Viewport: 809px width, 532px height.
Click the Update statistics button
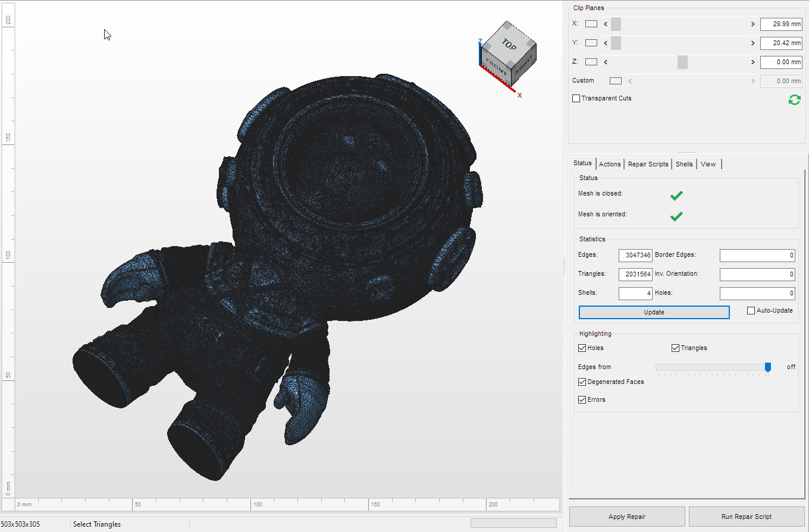pos(654,313)
